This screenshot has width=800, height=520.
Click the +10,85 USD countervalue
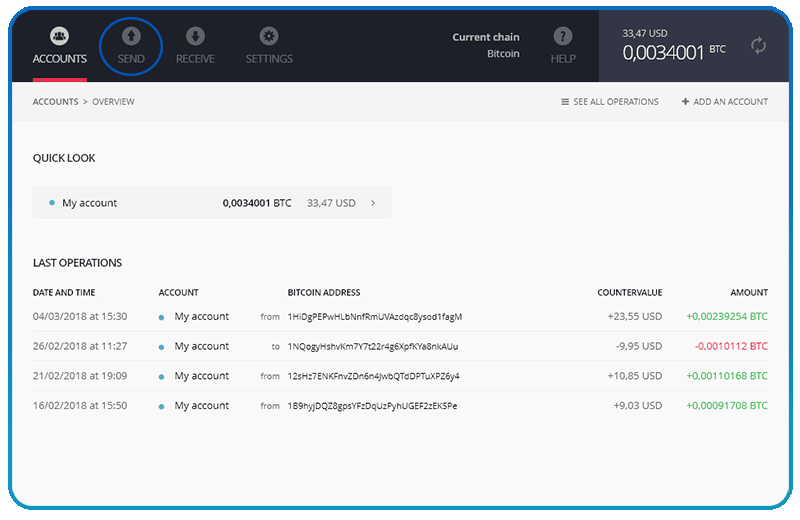pos(635,376)
